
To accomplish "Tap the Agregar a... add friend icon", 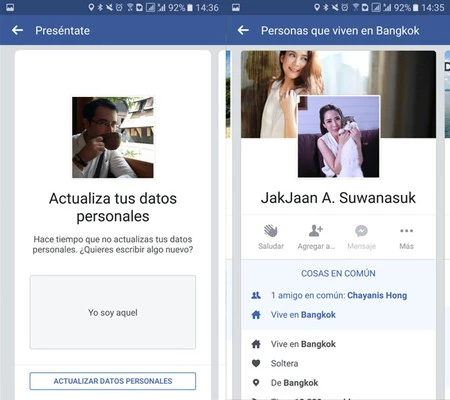I will [316, 230].
